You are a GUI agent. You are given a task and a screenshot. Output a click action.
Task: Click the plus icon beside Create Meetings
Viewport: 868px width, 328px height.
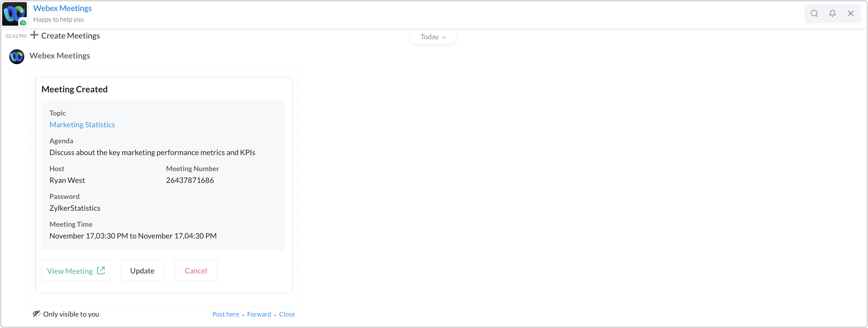(x=34, y=35)
